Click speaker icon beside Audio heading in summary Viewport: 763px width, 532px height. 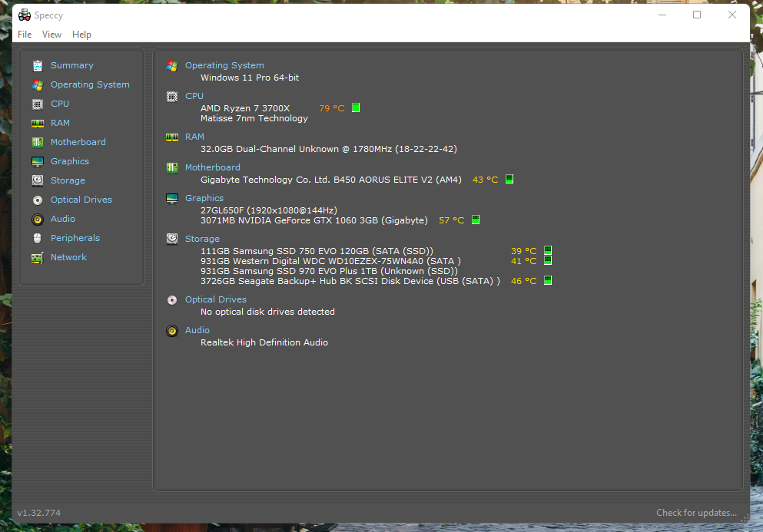pos(172,331)
